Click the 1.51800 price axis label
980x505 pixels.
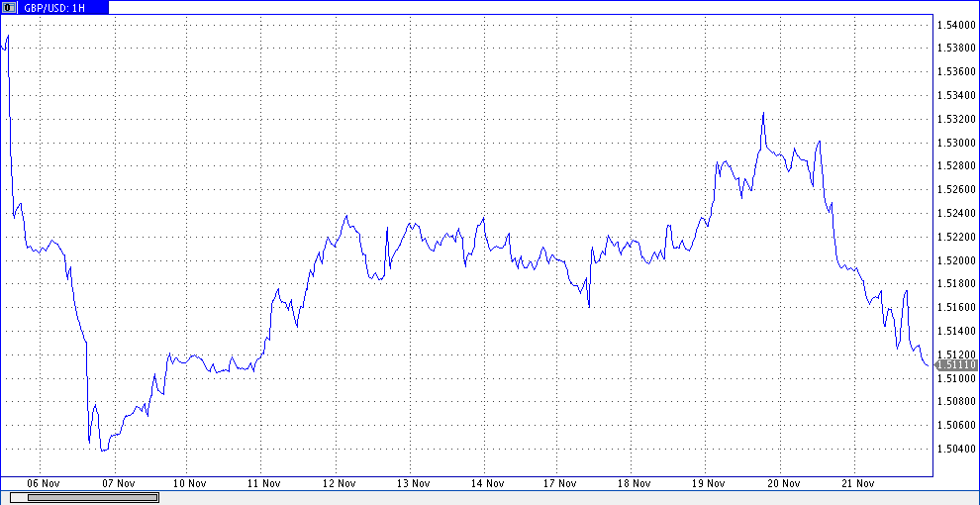point(956,284)
